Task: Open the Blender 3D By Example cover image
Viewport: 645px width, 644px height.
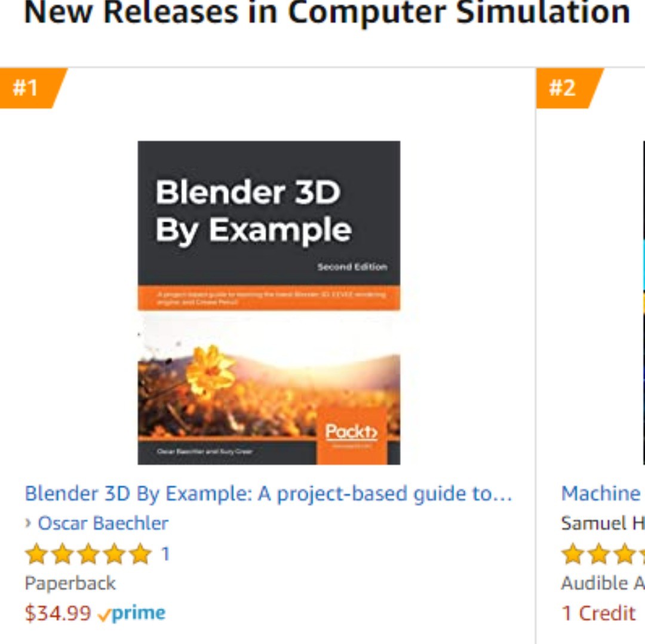Action: pyautogui.click(x=269, y=303)
